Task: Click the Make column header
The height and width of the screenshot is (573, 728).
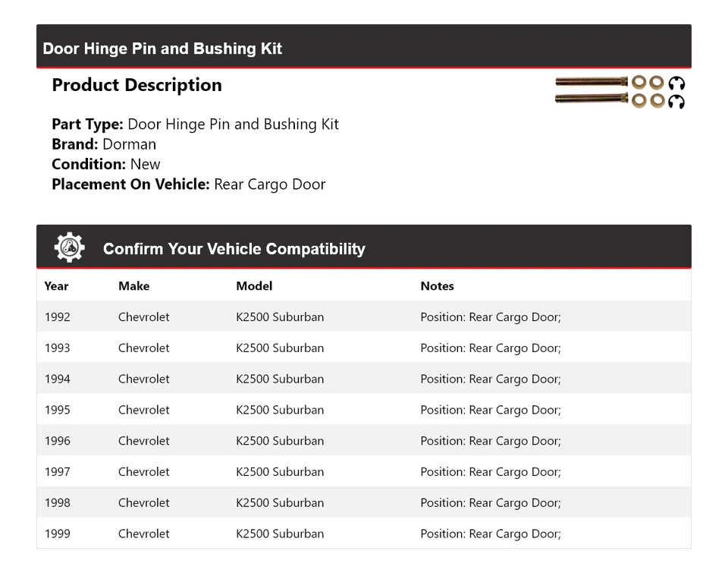Action: [x=133, y=286]
